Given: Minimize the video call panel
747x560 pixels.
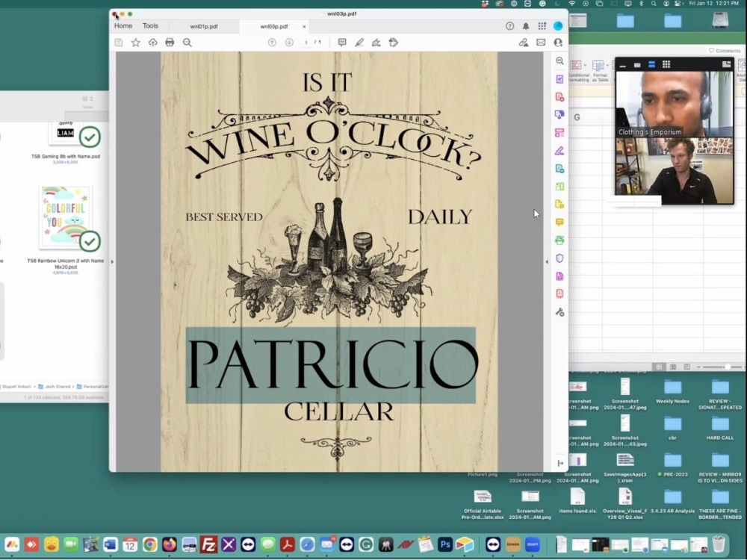Looking at the screenshot, I should click(x=623, y=65).
